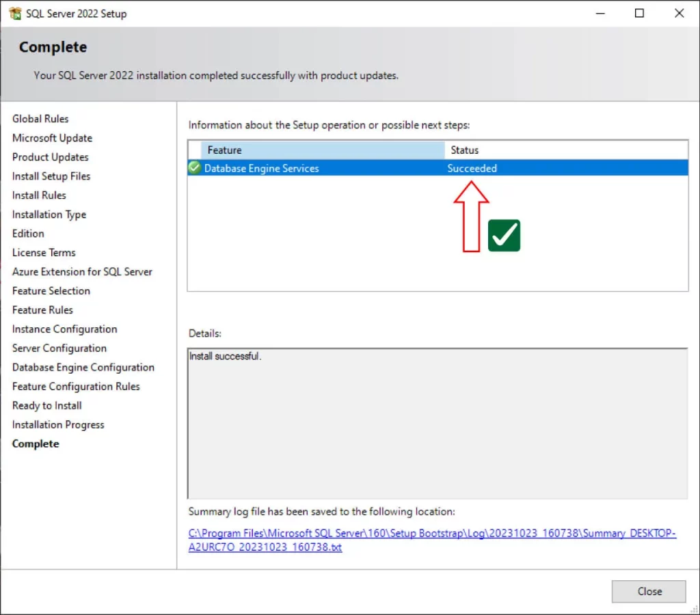700x615 pixels.
Task: Select the Database Engine Services row
Action: 308,167
